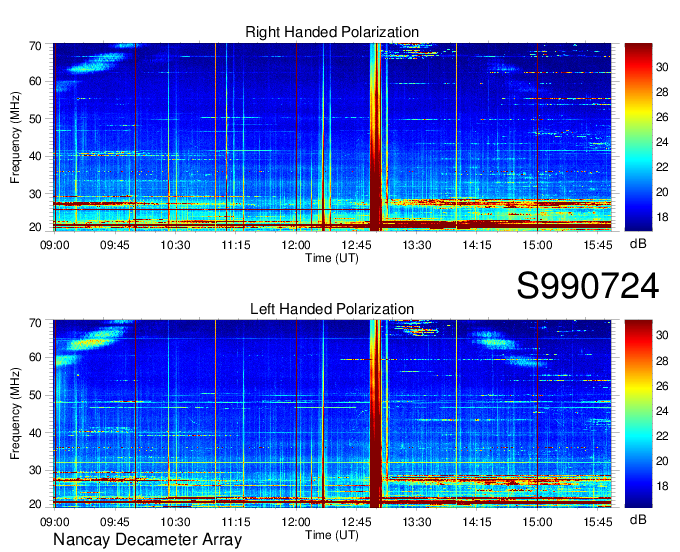This screenshot has width=680, height=552.
Task: Click the 40 MHz tick on Right Handed plot
Action: (x=35, y=156)
